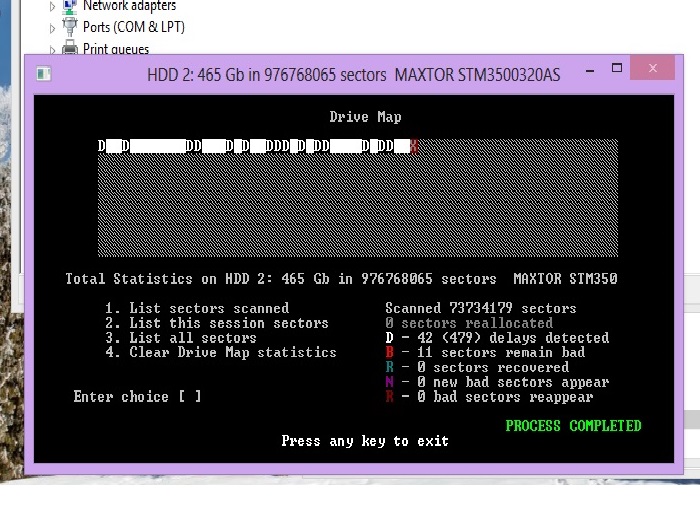This screenshot has width=700, height=518.
Task: Click the Drive Map heading
Action: pyautogui.click(x=365, y=117)
